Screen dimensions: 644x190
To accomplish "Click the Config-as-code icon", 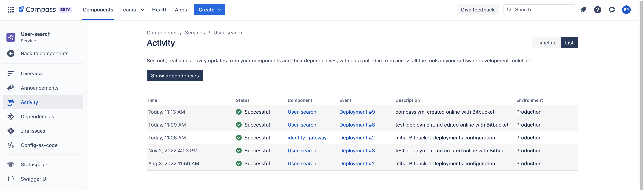I will click(11, 145).
